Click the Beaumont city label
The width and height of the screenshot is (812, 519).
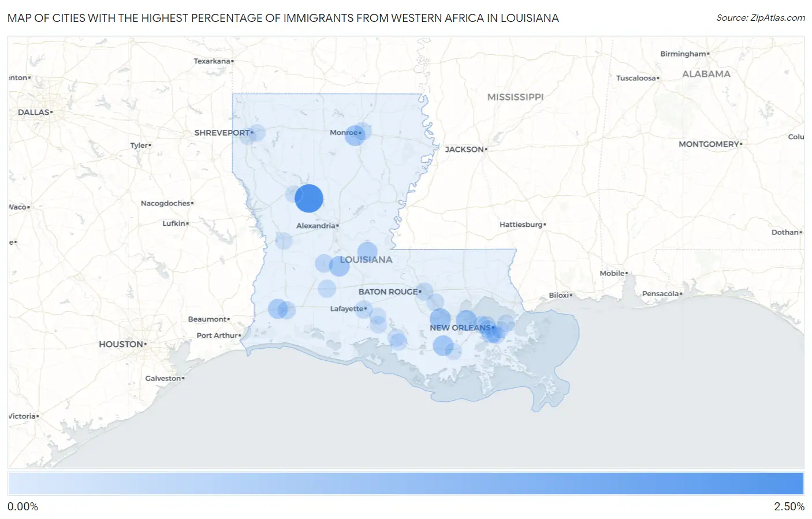click(x=207, y=319)
